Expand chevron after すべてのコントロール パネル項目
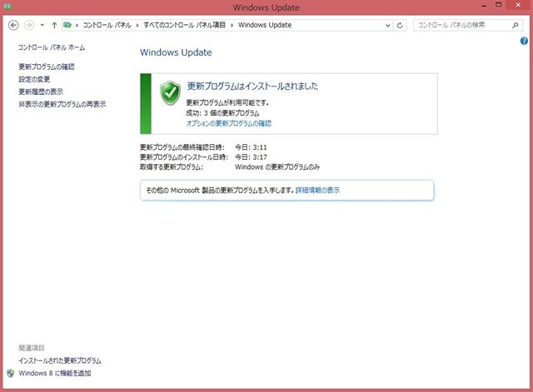Screen dimensions: 533x392 coord(232,25)
